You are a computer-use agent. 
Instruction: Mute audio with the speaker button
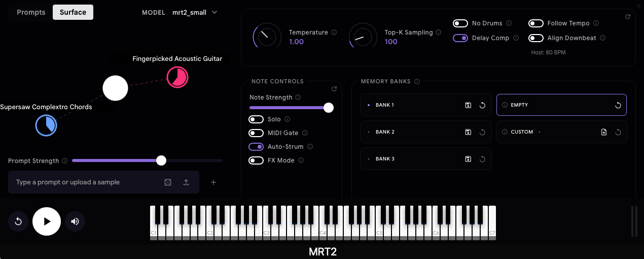click(x=75, y=221)
